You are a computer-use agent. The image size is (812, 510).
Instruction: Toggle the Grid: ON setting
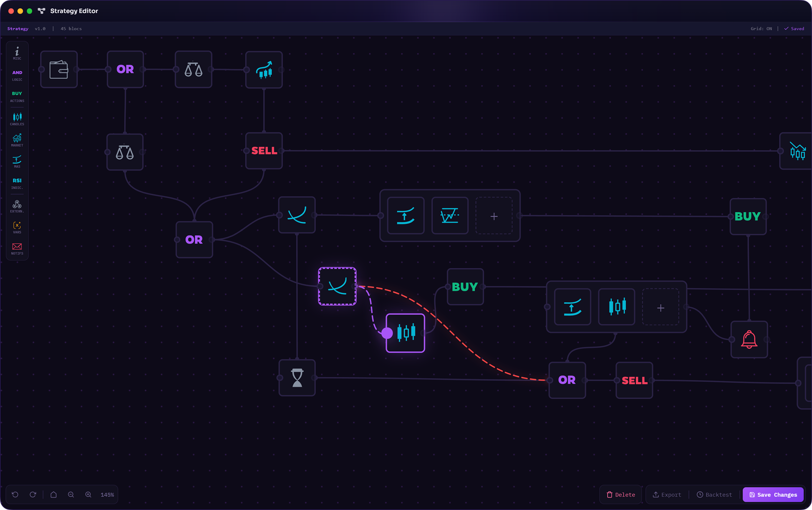tap(761, 29)
